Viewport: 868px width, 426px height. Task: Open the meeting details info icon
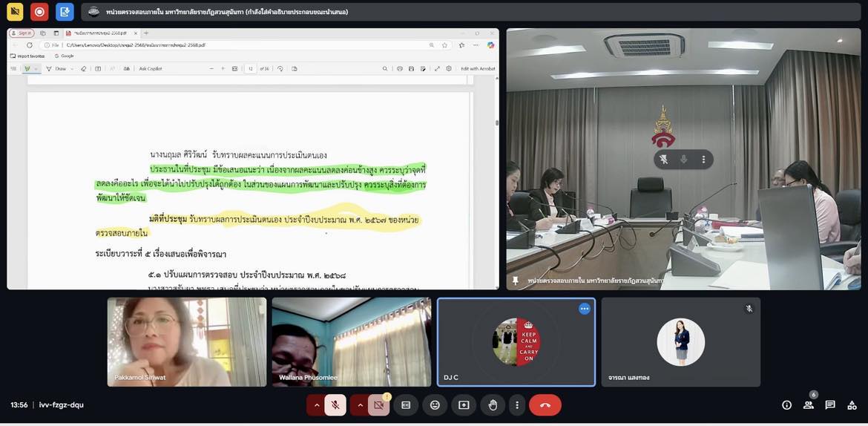pos(786,405)
